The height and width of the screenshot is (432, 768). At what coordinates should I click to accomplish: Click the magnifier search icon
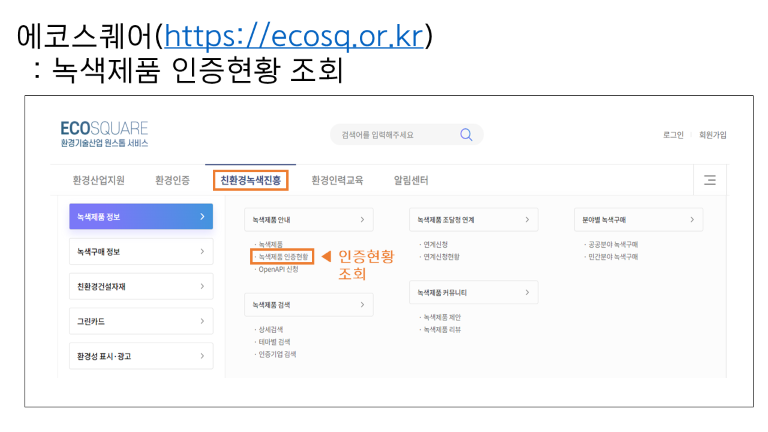click(466, 135)
